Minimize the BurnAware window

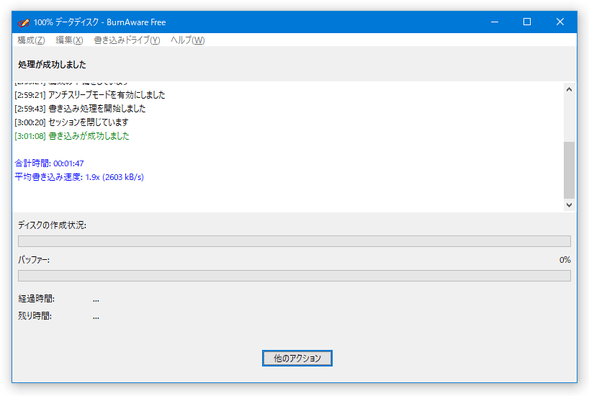(494, 22)
